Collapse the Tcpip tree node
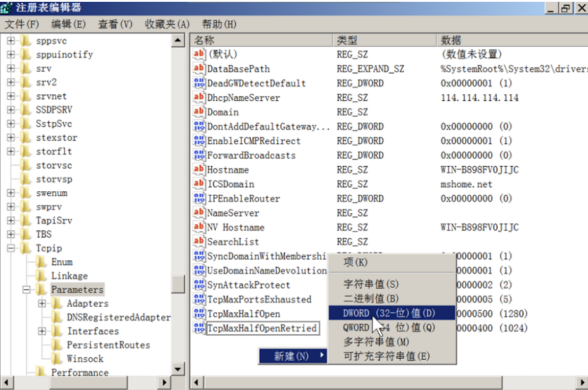This screenshot has height=390, width=588. pyautogui.click(x=11, y=248)
